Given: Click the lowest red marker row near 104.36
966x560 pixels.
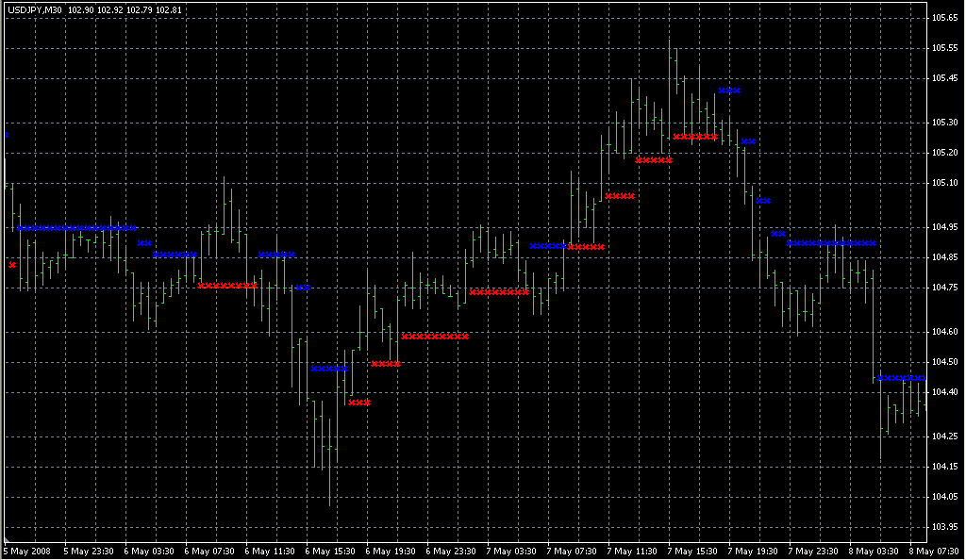Looking at the screenshot, I should point(359,403).
